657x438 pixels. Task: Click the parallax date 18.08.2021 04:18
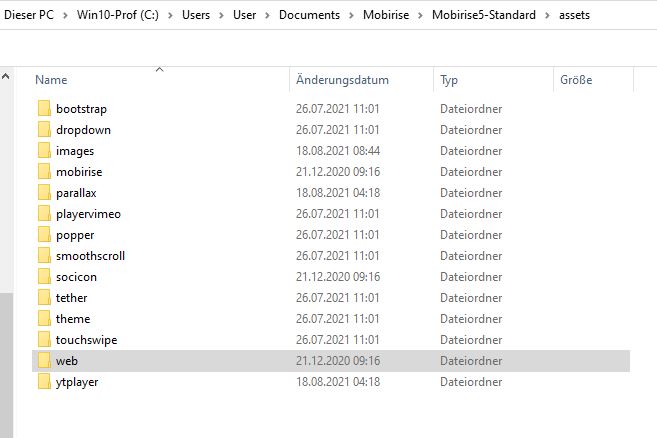(x=338, y=192)
